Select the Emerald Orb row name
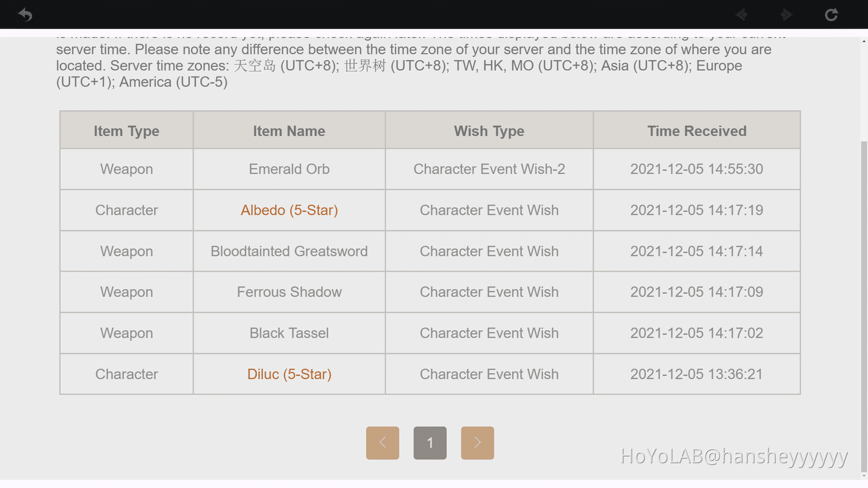Image resolution: width=868 pixels, height=488 pixels. [x=289, y=169]
